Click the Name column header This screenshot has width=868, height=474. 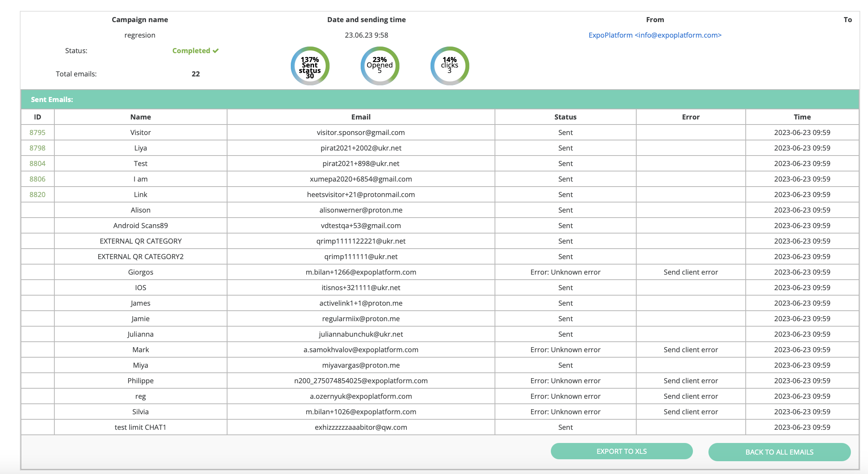tap(141, 117)
